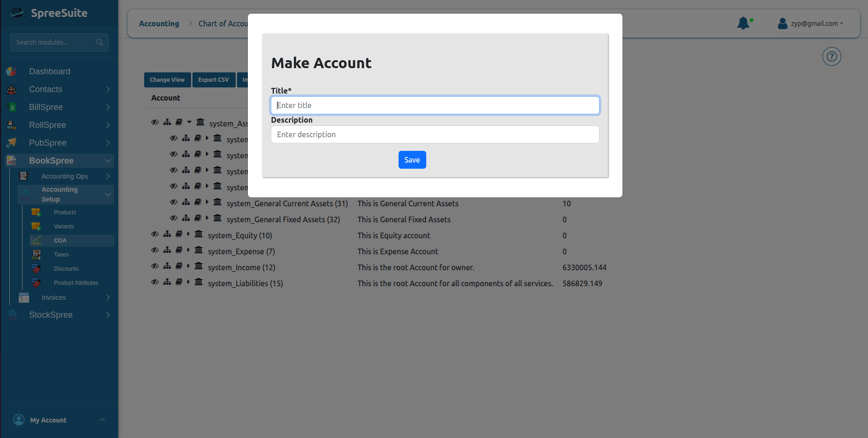This screenshot has height=438, width=868.
Task: Toggle visibility eye for General Current Assets
Action: click(x=174, y=202)
